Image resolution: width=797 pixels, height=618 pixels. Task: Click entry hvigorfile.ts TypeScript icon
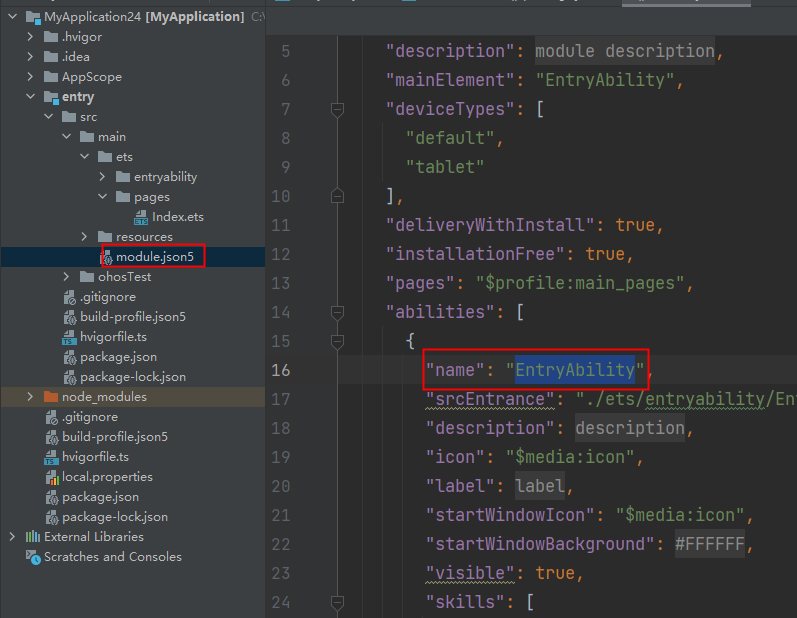(69, 337)
